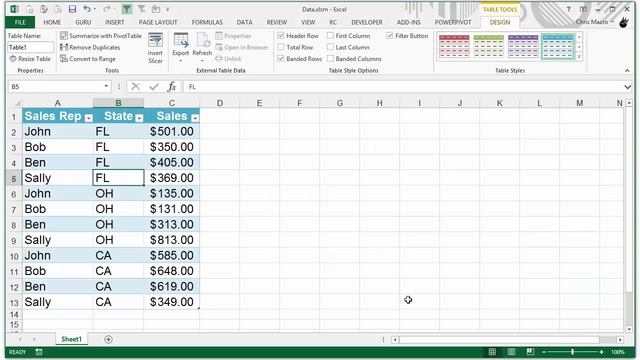Enable the Last Column checkbox
The width and height of the screenshot is (640, 360).
pos(330,47)
